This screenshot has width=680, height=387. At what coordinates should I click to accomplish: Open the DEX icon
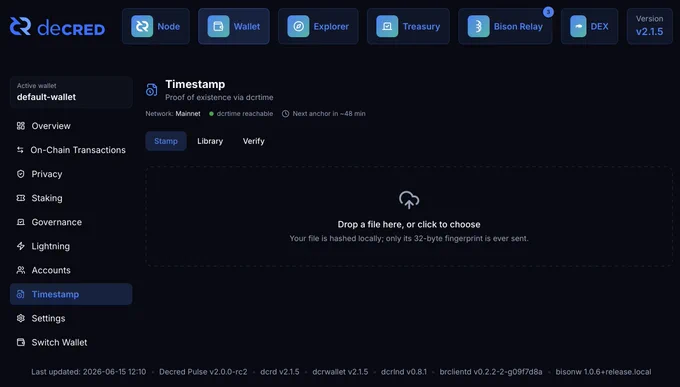click(x=578, y=26)
